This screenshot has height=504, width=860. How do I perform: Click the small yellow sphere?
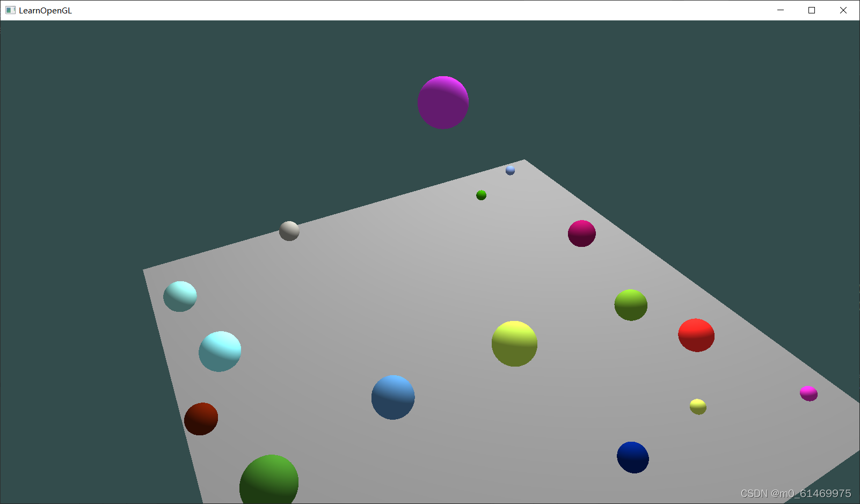[x=698, y=406]
